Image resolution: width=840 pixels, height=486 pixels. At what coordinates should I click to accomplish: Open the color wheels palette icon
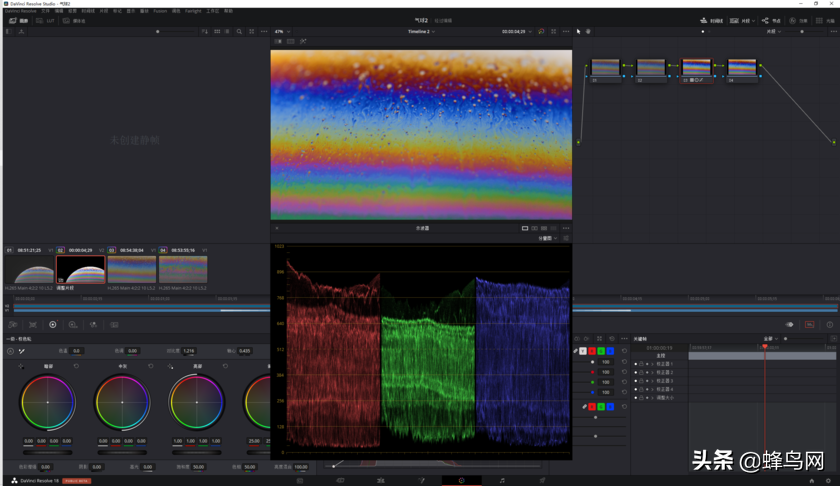[x=53, y=324]
